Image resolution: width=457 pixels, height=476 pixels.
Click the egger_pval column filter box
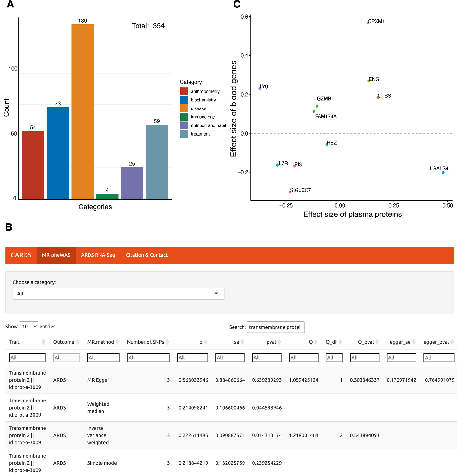pyautogui.click(x=439, y=358)
